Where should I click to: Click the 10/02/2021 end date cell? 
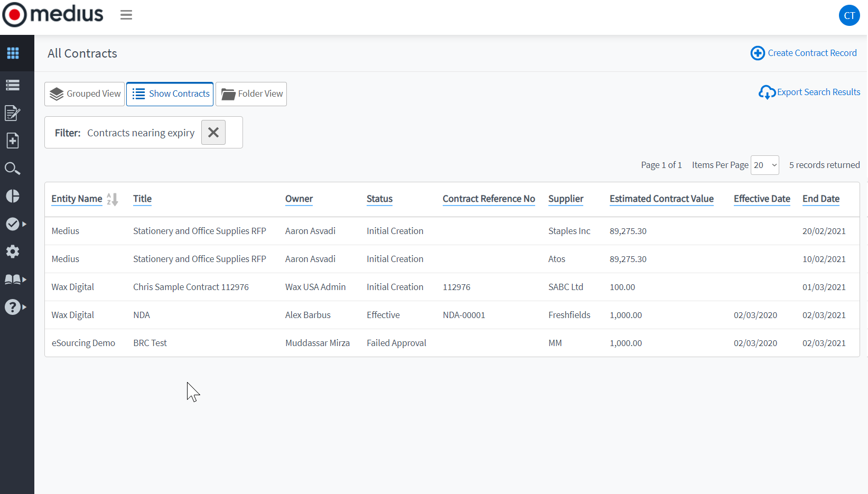click(x=824, y=259)
